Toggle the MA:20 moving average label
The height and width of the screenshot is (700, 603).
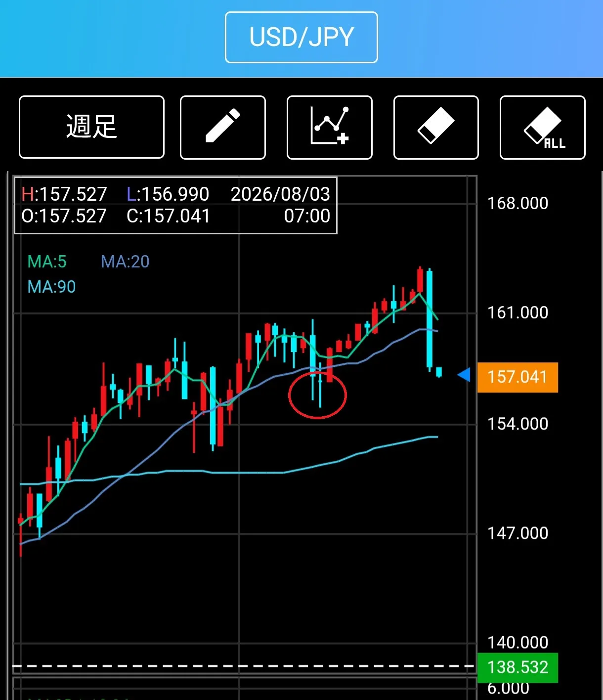pyautogui.click(x=125, y=262)
